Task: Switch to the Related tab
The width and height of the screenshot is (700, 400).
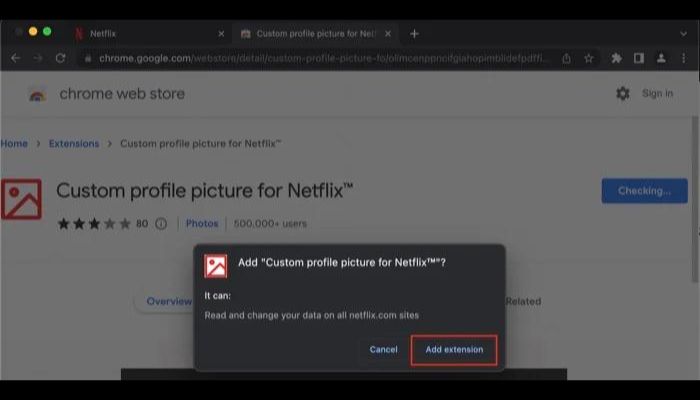Action: coord(523,301)
